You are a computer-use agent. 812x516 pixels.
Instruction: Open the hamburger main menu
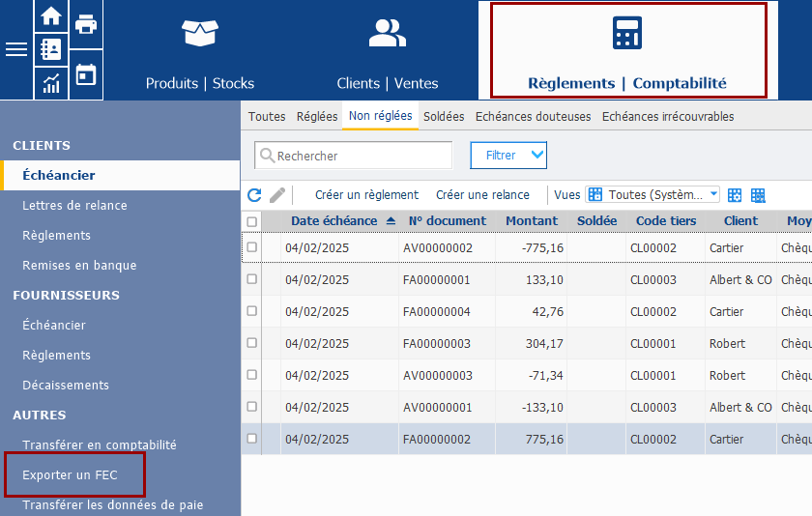pos(16,49)
